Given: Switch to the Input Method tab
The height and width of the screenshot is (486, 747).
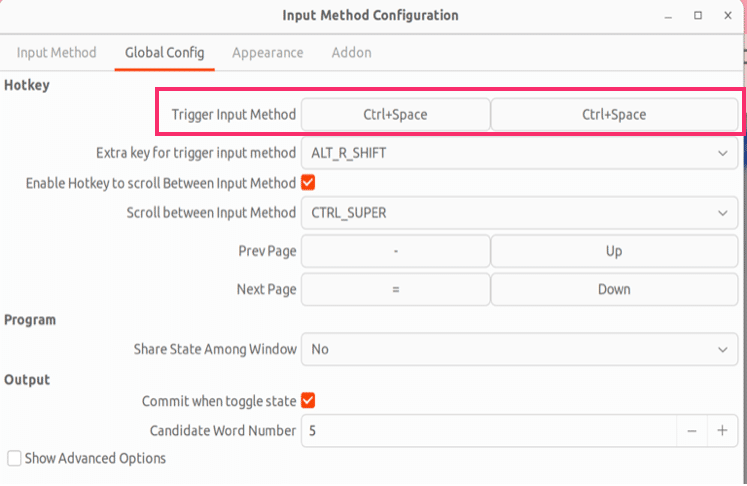Looking at the screenshot, I should [56, 52].
